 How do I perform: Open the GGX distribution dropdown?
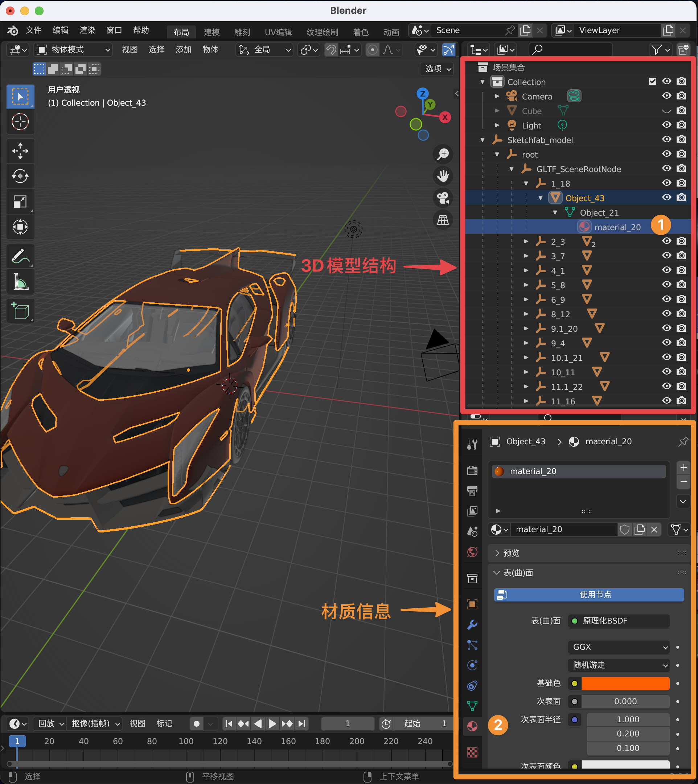tap(618, 647)
